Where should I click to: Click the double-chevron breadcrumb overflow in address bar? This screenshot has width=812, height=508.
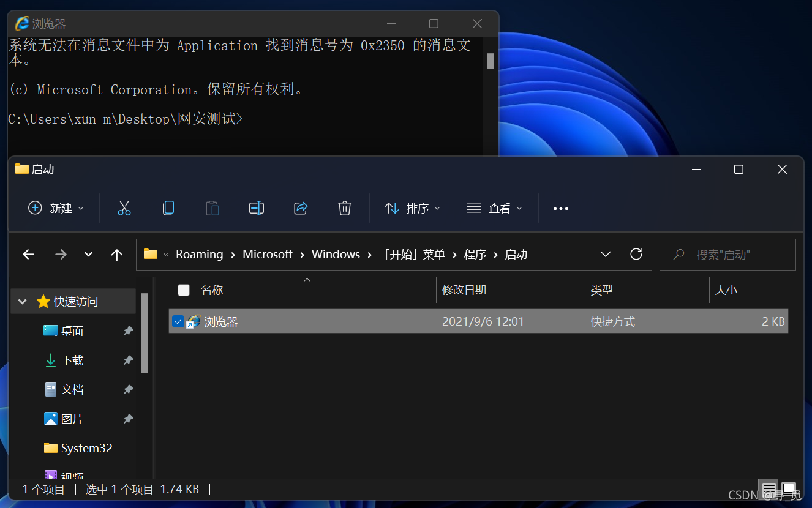[167, 255]
